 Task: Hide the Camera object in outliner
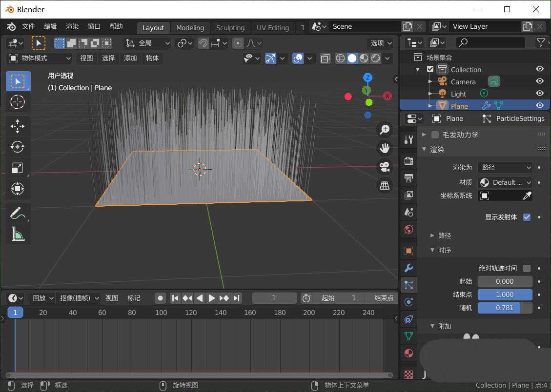tap(539, 81)
